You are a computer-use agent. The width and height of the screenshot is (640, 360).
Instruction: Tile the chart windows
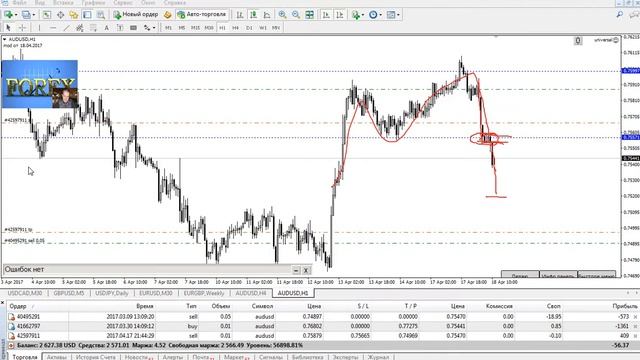pyautogui.click(x=309, y=15)
